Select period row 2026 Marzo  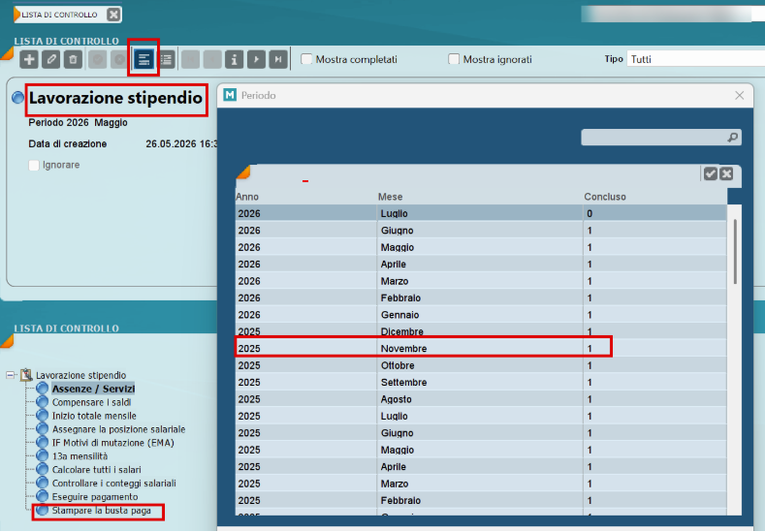pos(481,281)
